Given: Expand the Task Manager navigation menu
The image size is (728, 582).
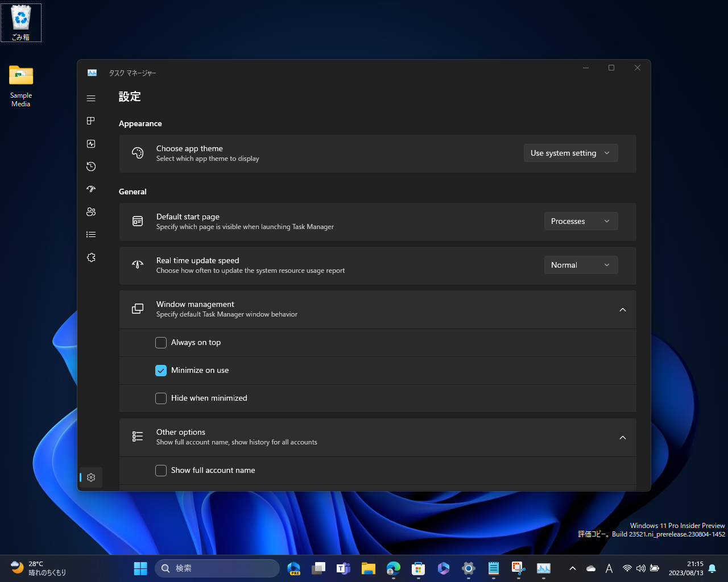Looking at the screenshot, I should coord(91,98).
